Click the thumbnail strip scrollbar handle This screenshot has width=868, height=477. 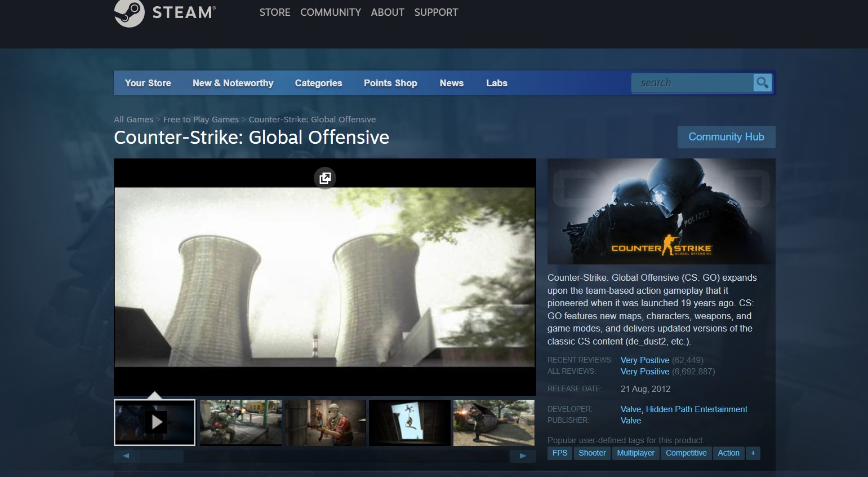pyautogui.click(x=162, y=456)
